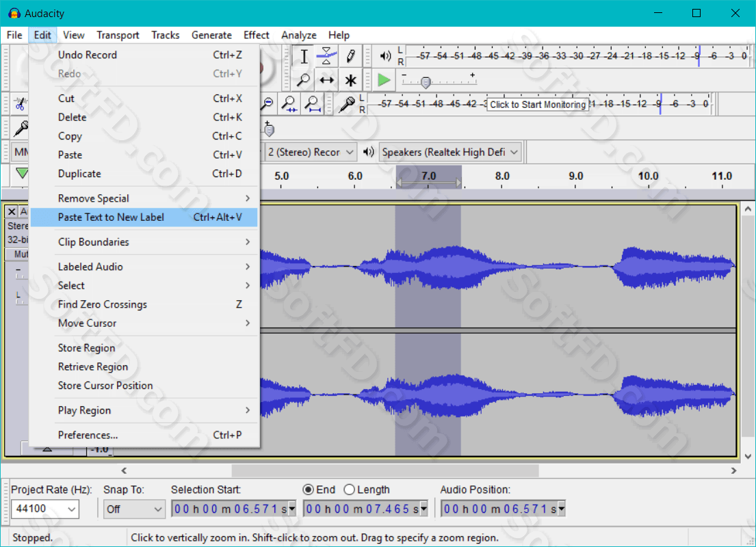Click the slider icon below the zoom tools

point(269,128)
